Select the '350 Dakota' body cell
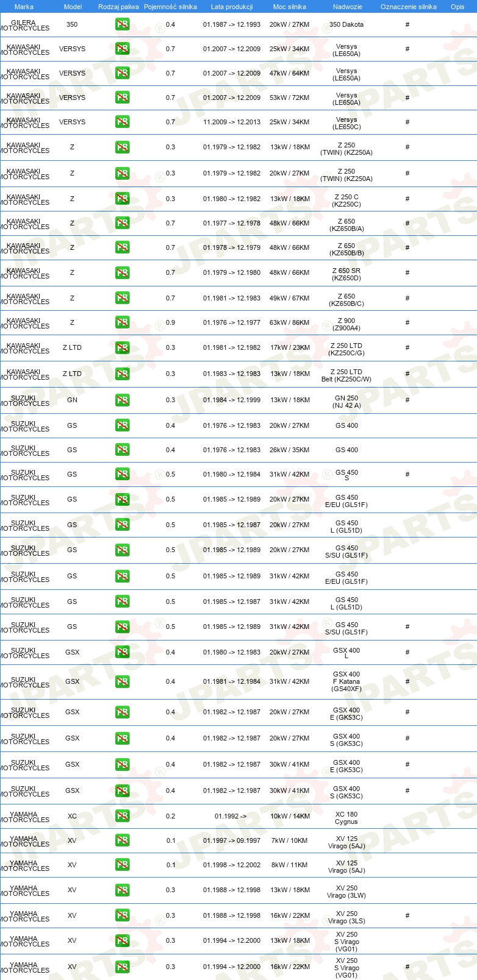 [x=346, y=24]
